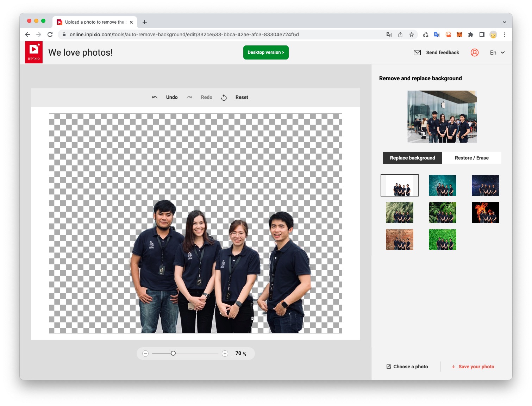532x406 pixels.
Task: Click the Redo arrow icon
Action: point(189,97)
